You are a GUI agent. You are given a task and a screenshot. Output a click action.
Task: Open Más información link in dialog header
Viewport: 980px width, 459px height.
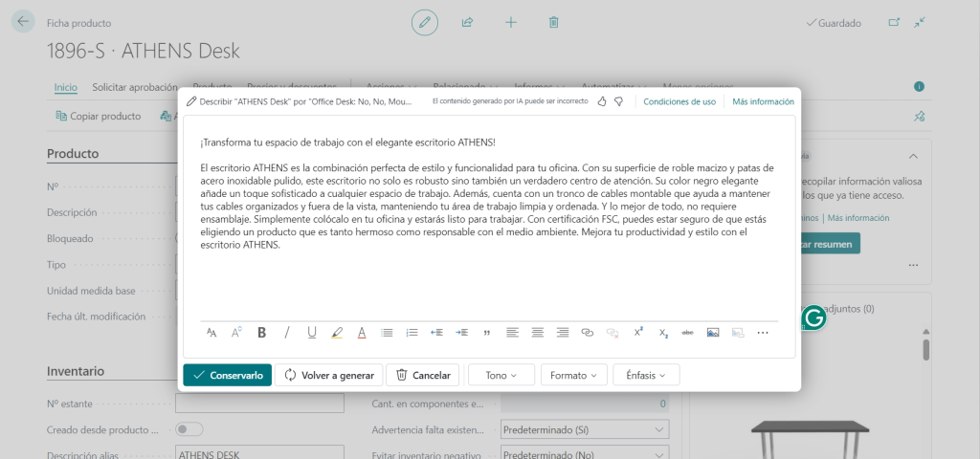pyautogui.click(x=763, y=101)
